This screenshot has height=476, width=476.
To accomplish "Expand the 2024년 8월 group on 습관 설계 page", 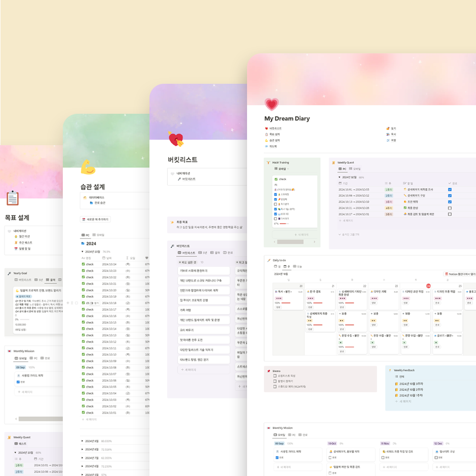I will click(82, 449).
